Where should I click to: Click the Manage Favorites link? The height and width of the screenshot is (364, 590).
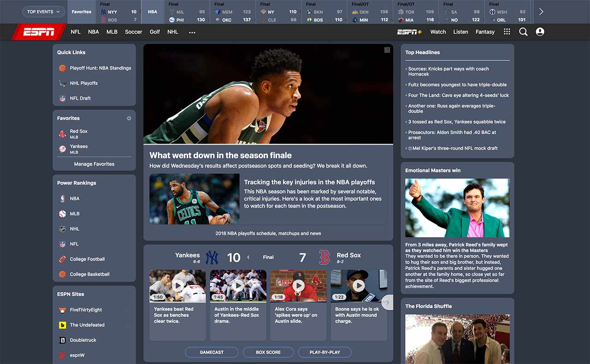point(94,164)
